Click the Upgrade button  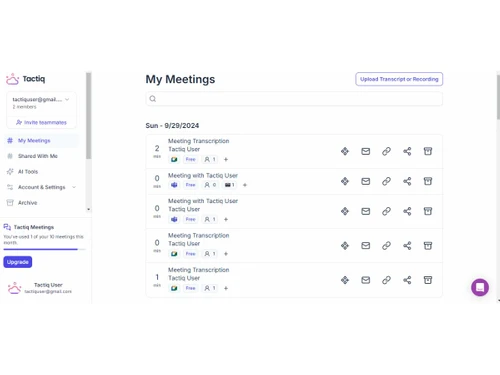tap(18, 262)
